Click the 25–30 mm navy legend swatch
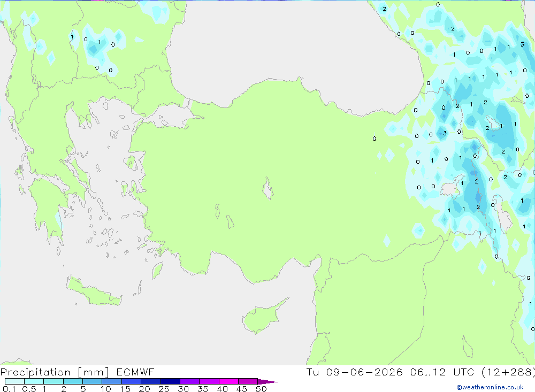Screen dimensions: 535x392 (x=170, y=381)
